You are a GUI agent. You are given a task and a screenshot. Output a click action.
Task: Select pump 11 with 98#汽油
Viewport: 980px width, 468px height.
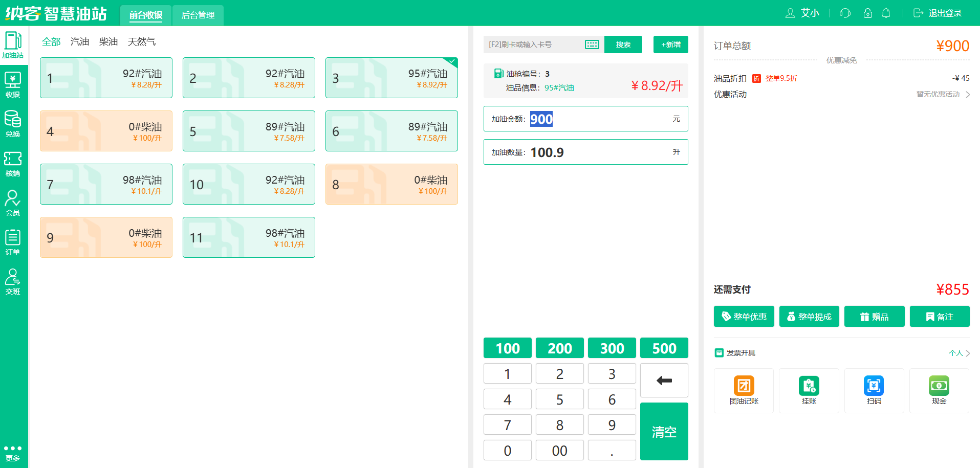[249, 237]
